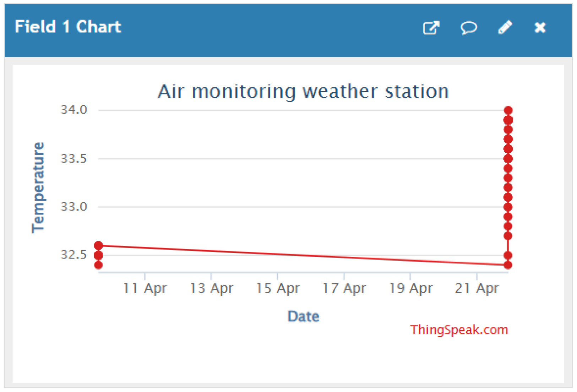Click the "32.5" y-axis tick label

click(74, 255)
